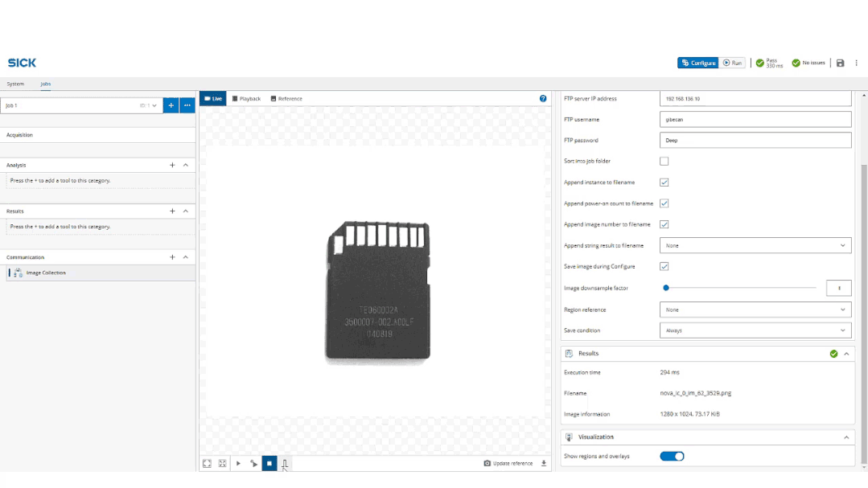Collapse the Results panel on the right
The height and width of the screenshot is (488, 868).
point(846,354)
